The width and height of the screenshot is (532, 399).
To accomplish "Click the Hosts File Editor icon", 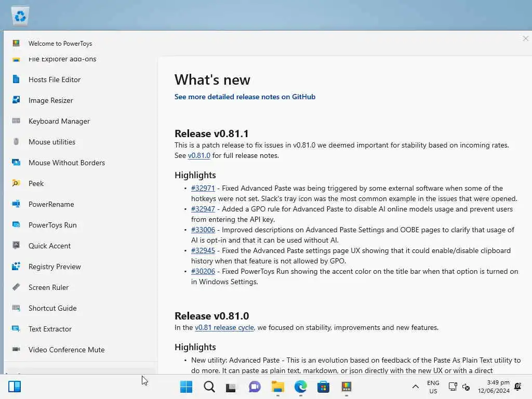I will 16,79.
